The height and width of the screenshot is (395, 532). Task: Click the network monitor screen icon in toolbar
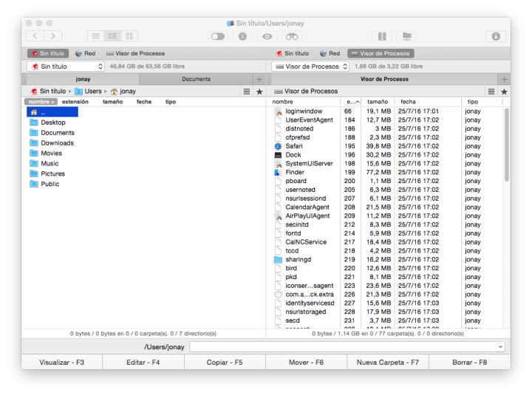point(406,36)
